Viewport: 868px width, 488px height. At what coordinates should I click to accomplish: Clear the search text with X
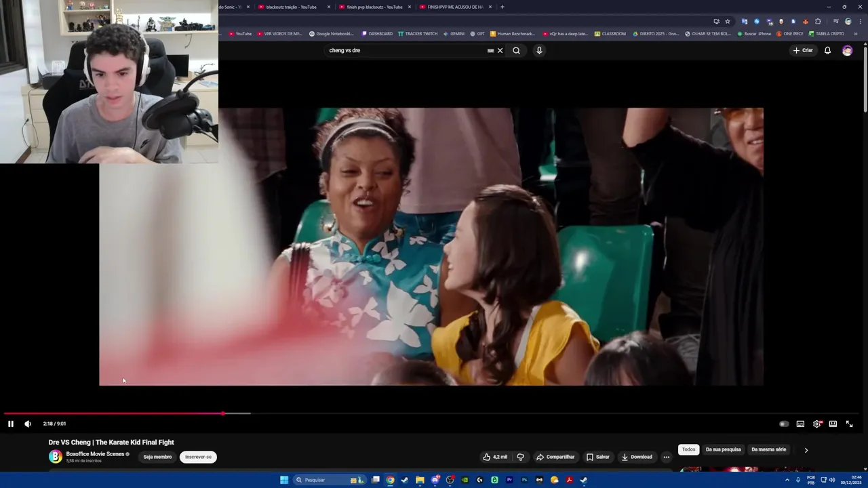pyautogui.click(x=500, y=50)
